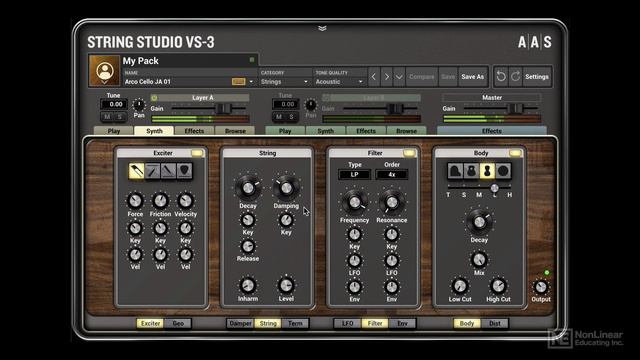Viewport: 640px width, 360px height.
Task: Click the Output knob
Action: click(x=541, y=287)
